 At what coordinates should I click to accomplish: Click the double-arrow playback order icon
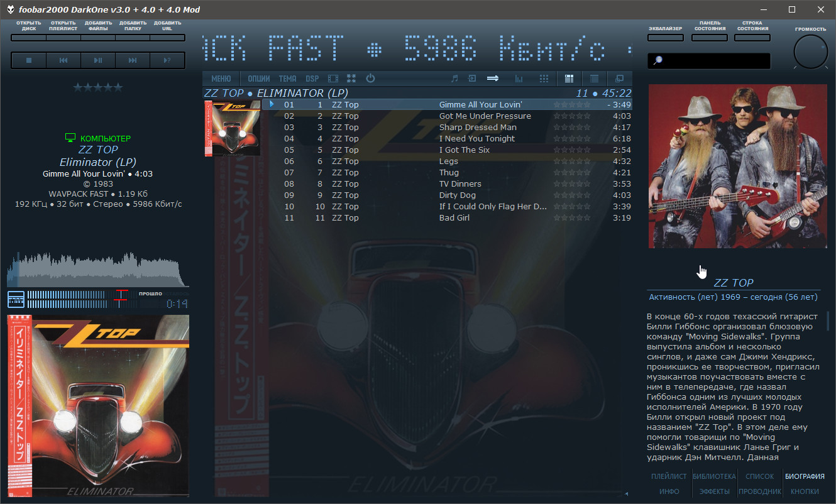click(493, 79)
